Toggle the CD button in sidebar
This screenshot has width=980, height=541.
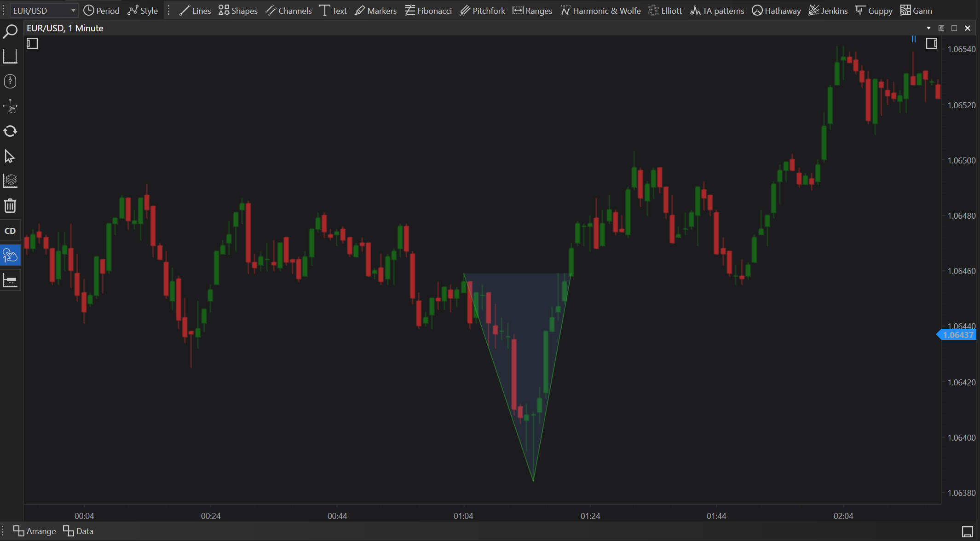tap(10, 231)
